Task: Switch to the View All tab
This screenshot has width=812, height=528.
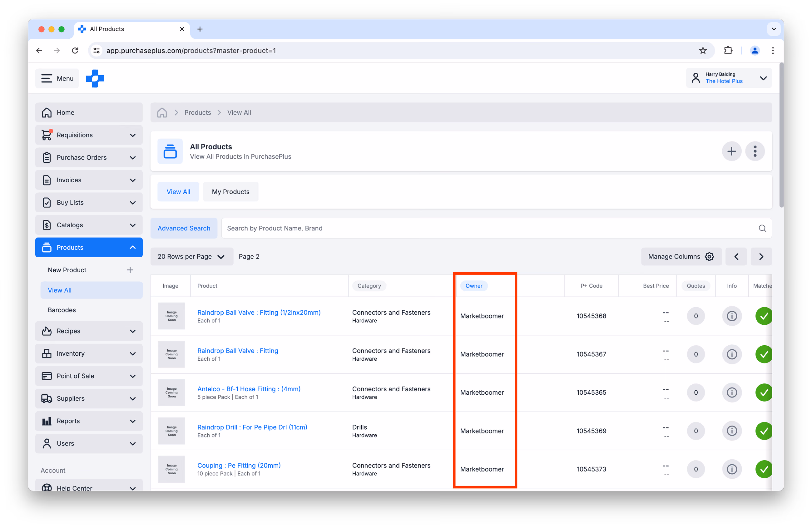Action: pos(178,192)
